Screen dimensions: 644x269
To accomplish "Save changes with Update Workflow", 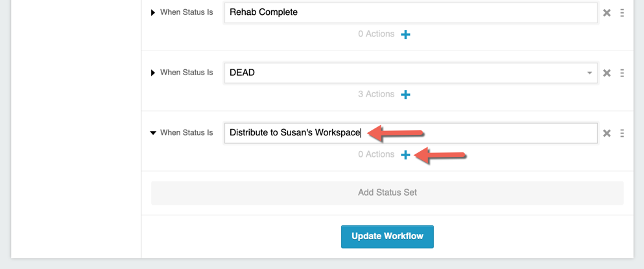I will coord(387,237).
